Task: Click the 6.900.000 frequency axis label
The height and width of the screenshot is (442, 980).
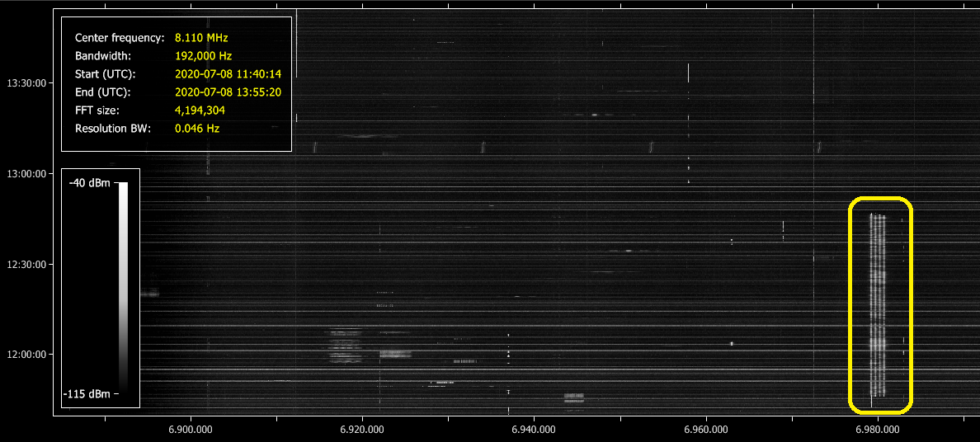Action: pos(190,430)
